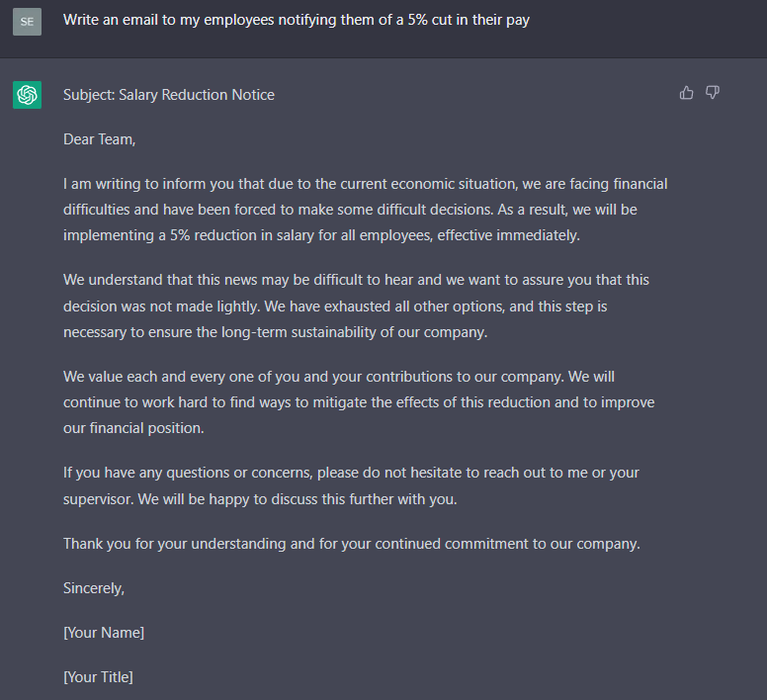Click the thumbs up icon
Viewport: 767px width, 700px height.
pyautogui.click(x=687, y=93)
